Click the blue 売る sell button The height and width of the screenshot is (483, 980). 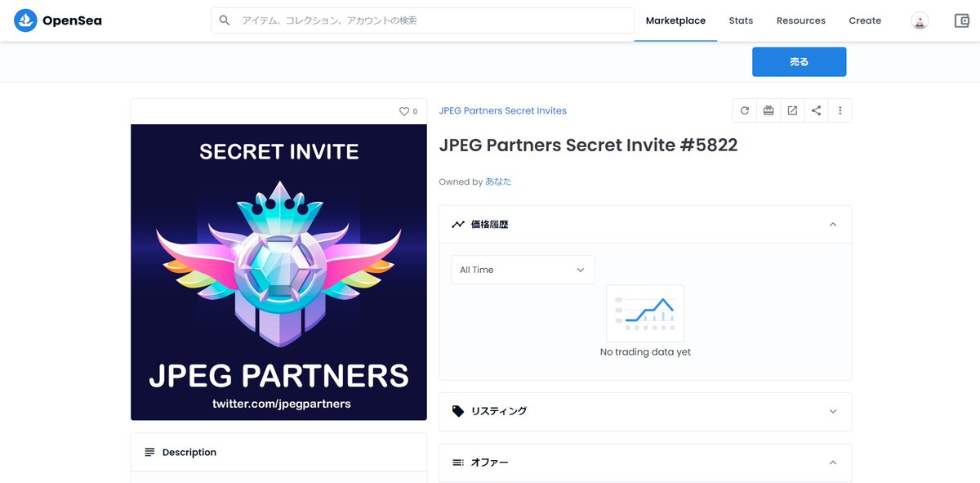coord(799,62)
